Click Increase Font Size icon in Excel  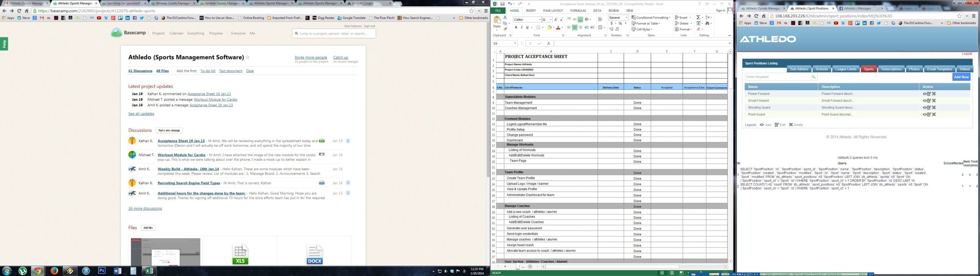(556, 19)
